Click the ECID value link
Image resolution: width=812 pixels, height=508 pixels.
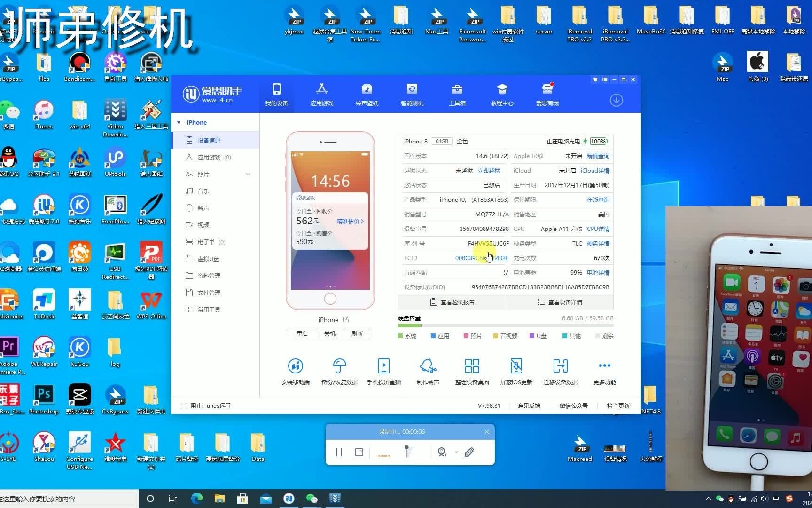tap(482, 258)
